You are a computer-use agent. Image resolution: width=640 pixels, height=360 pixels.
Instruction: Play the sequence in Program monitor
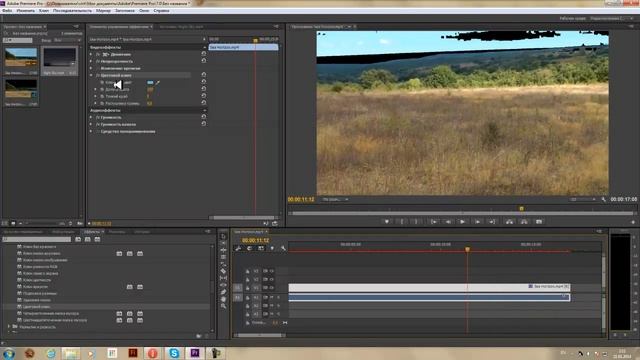pos(462,222)
